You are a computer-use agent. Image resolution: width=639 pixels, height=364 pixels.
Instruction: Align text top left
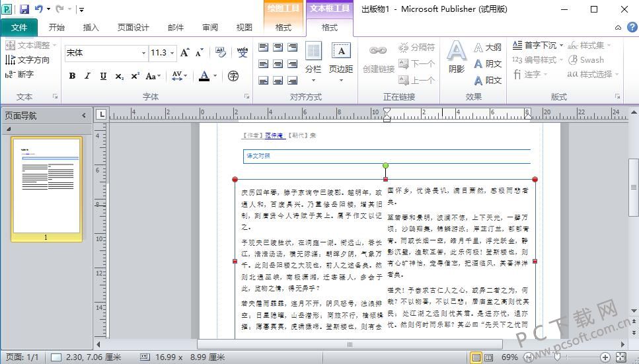264,48
